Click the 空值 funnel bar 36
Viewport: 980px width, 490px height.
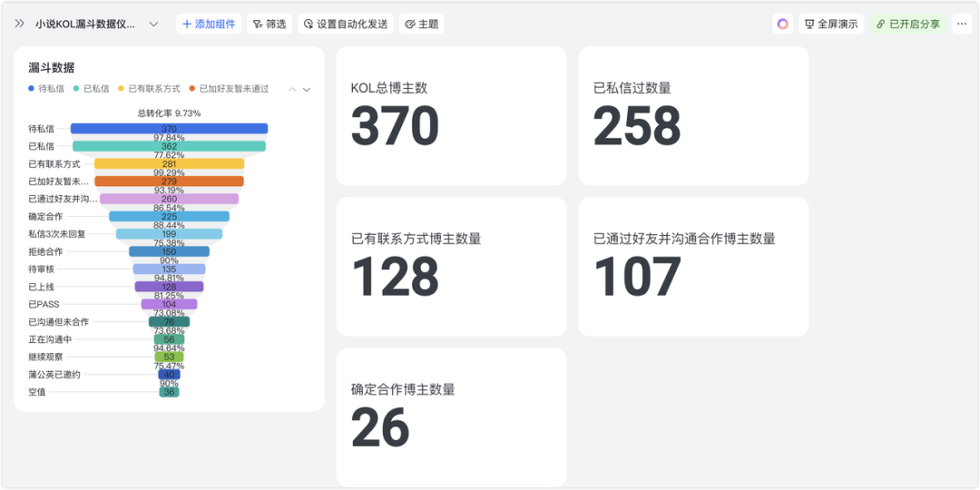(x=169, y=392)
